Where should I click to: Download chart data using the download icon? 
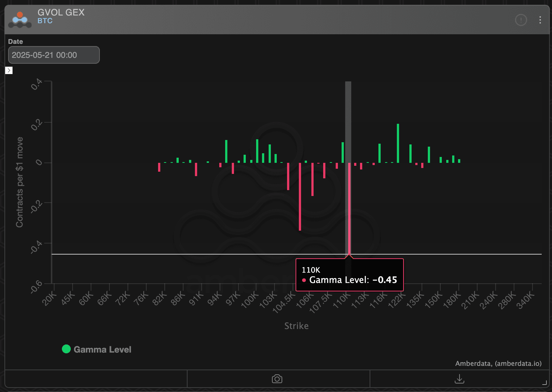pyautogui.click(x=459, y=379)
